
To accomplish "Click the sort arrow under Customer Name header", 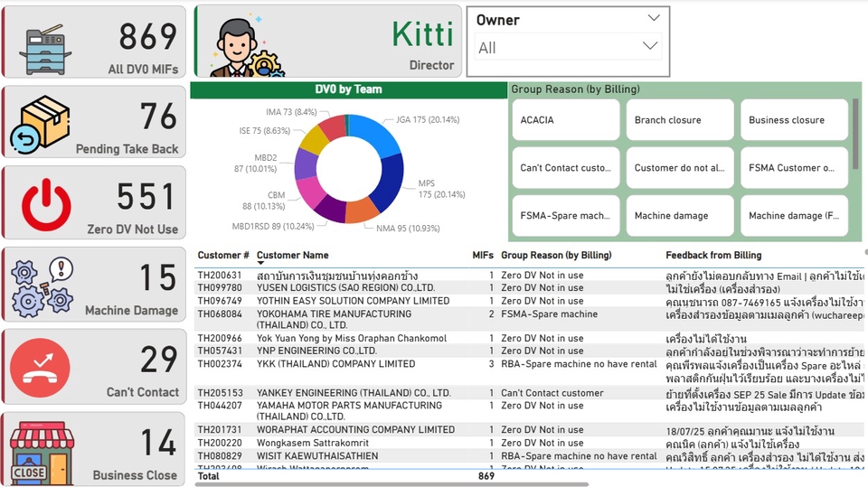I will point(261,264).
